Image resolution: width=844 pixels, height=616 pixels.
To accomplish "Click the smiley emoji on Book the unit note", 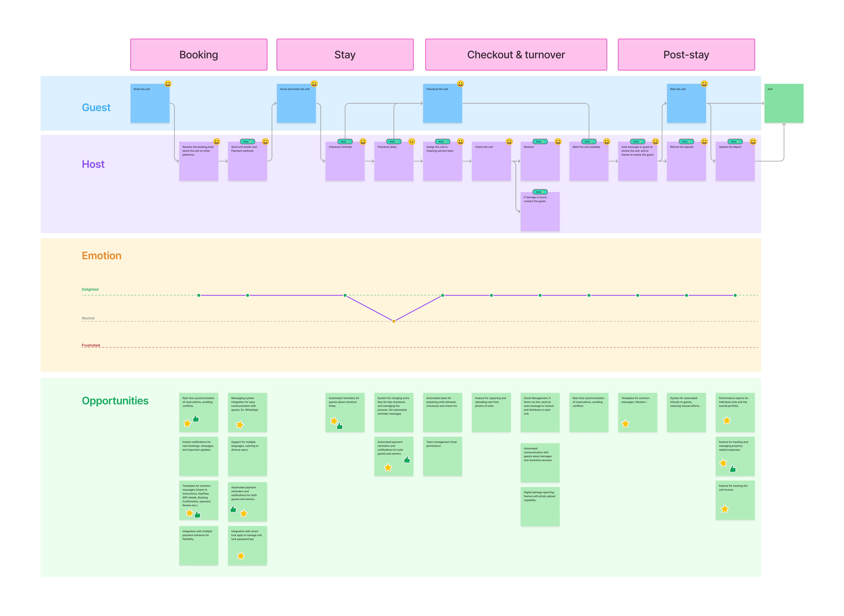I will click(168, 83).
